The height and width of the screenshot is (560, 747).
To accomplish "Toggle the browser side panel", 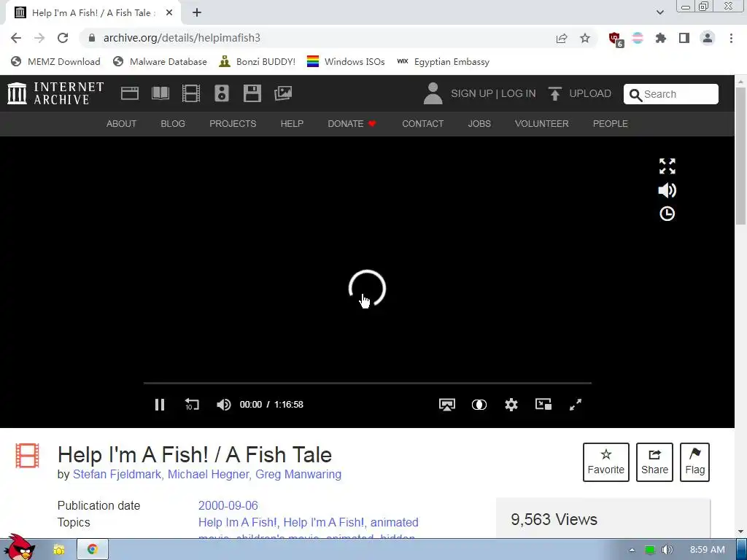I will click(684, 38).
